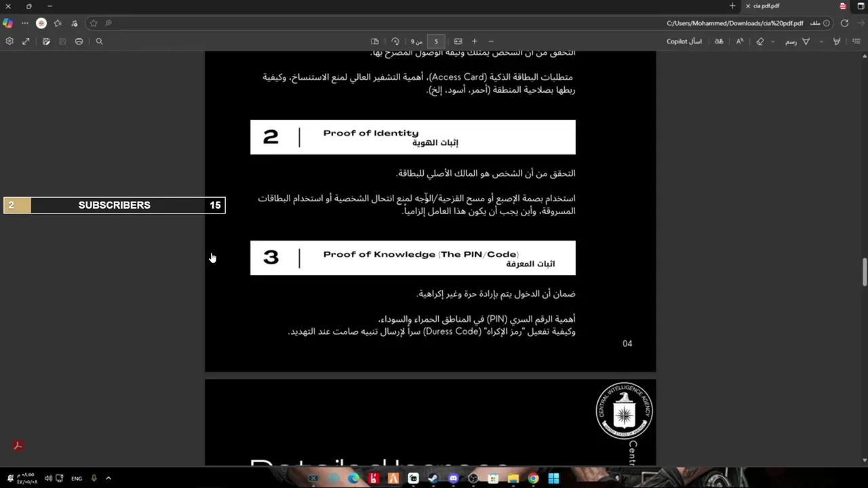The width and height of the screenshot is (868, 488).
Task: Open File Explorer from taskbar
Action: point(513,479)
